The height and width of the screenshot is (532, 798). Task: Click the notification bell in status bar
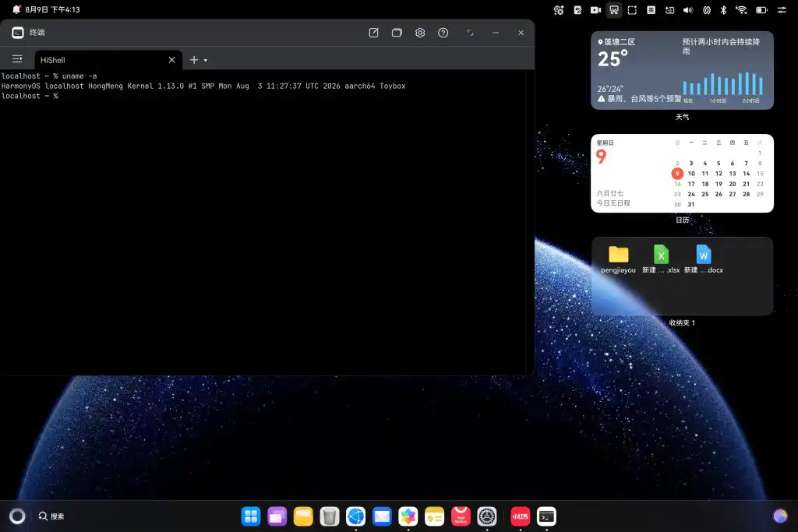16,9
